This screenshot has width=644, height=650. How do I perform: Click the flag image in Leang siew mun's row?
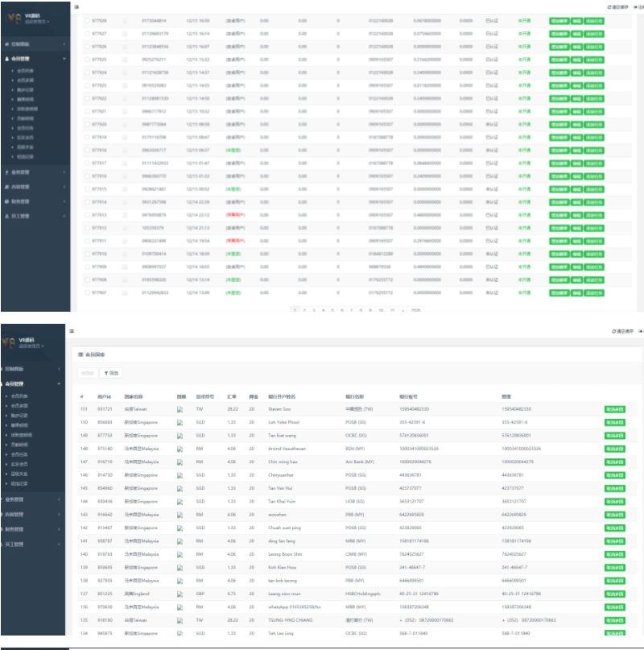(180, 594)
